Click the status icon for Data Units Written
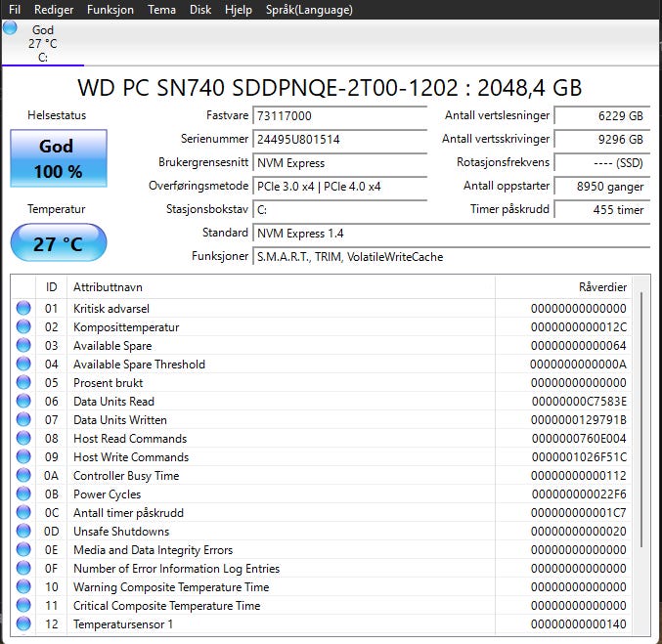Image resolution: width=662 pixels, height=644 pixels. pyautogui.click(x=23, y=420)
